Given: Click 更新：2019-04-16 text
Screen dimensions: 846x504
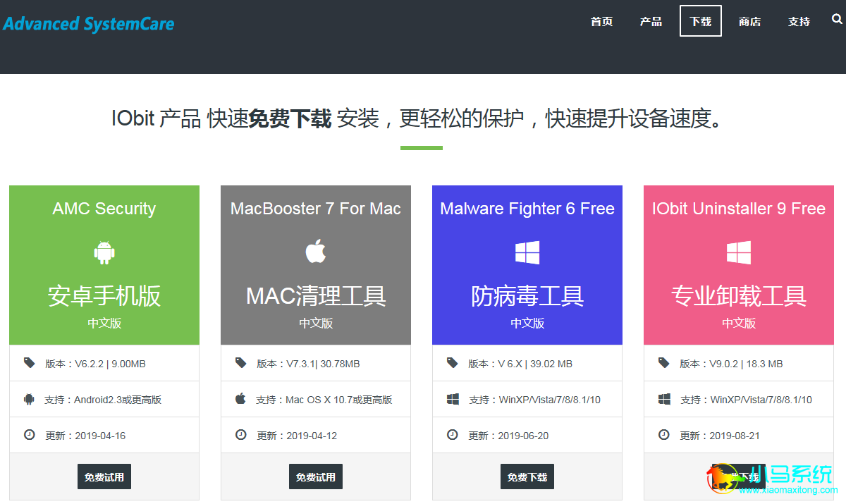Looking at the screenshot, I should pyautogui.click(x=85, y=436).
